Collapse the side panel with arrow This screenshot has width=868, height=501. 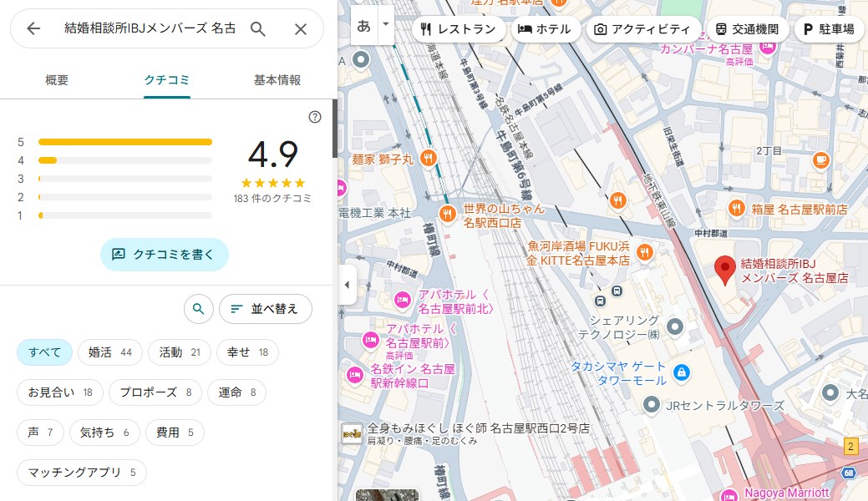pos(347,285)
